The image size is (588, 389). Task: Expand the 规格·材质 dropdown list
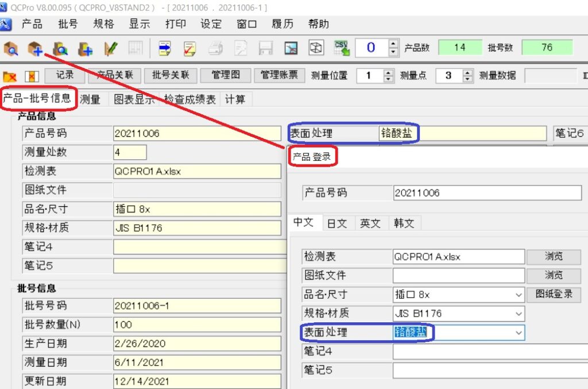(x=519, y=314)
